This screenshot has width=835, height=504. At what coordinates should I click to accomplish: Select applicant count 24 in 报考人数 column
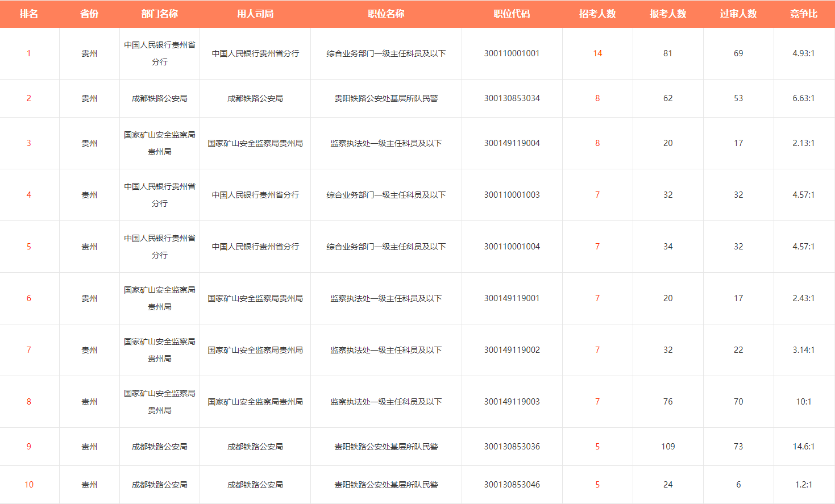click(x=668, y=485)
